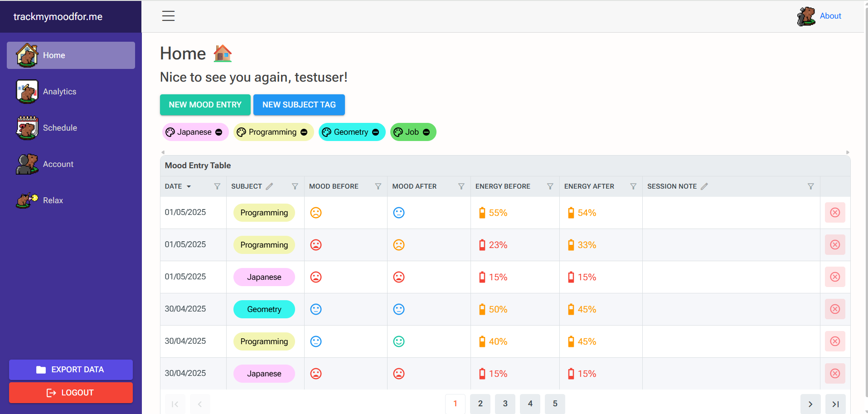Click the green happy mood after face
The width and height of the screenshot is (868, 414).
click(x=399, y=341)
